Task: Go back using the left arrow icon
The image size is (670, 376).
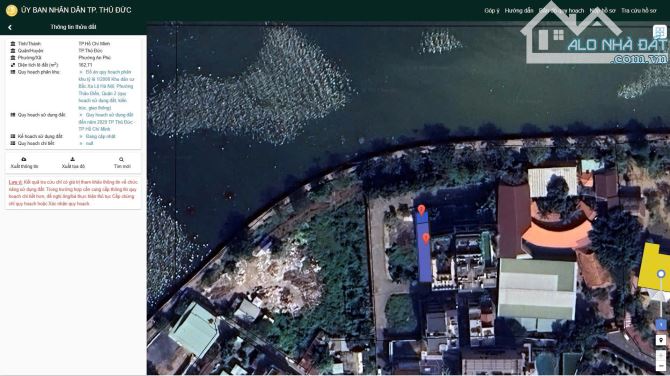Action: pyautogui.click(x=9, y=27)
